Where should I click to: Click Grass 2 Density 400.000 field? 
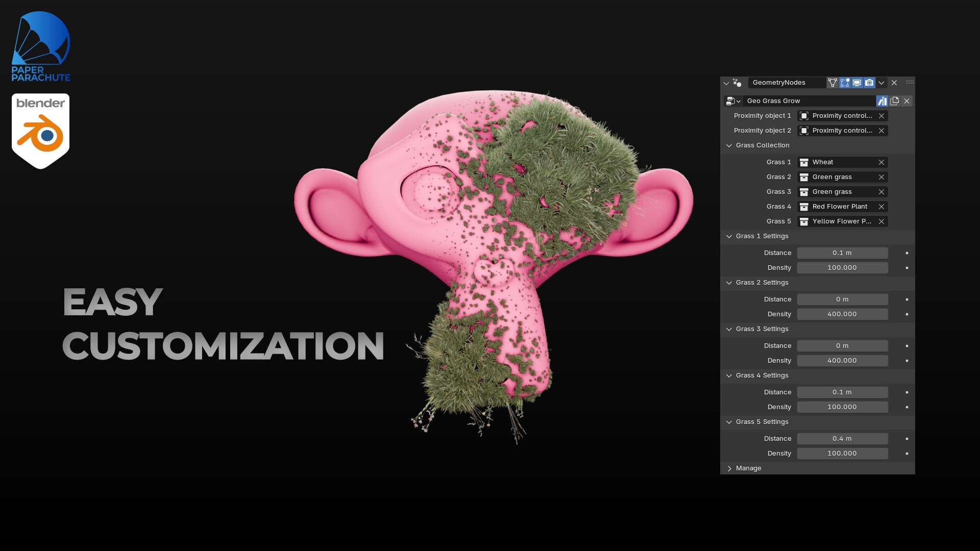[843, 314]
